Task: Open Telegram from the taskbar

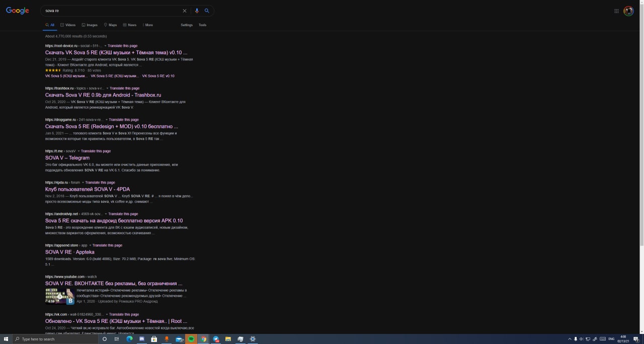Action: click(216, 339)
